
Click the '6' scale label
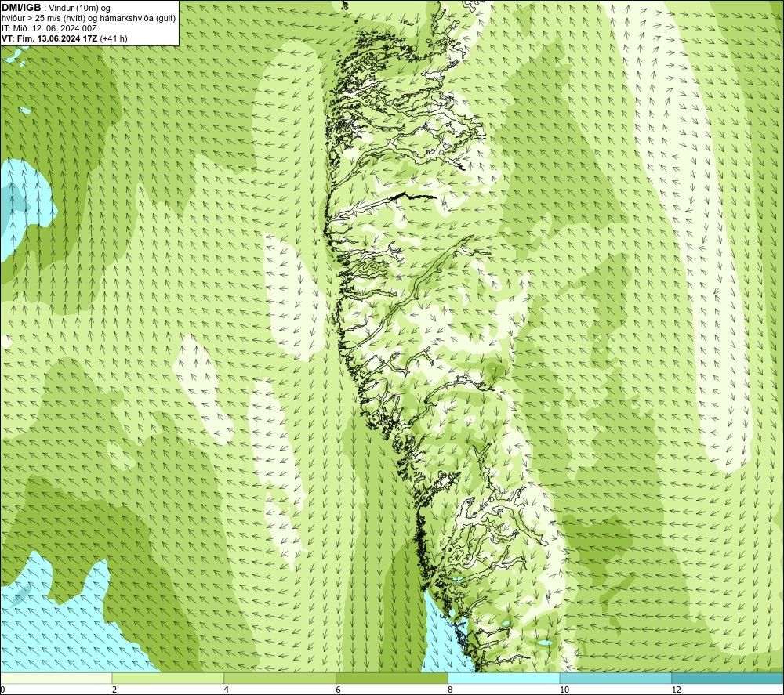pos(339,690)
